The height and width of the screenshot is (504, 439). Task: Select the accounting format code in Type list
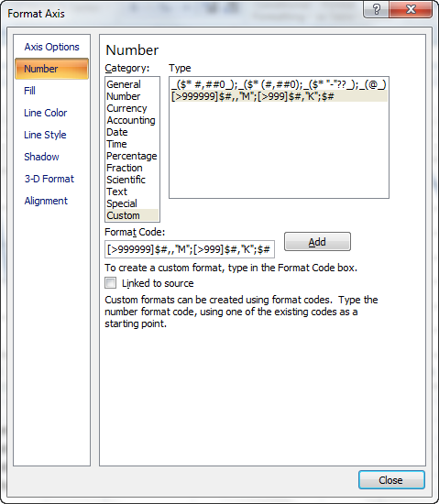pyautogui.click(x=279, y=84)
